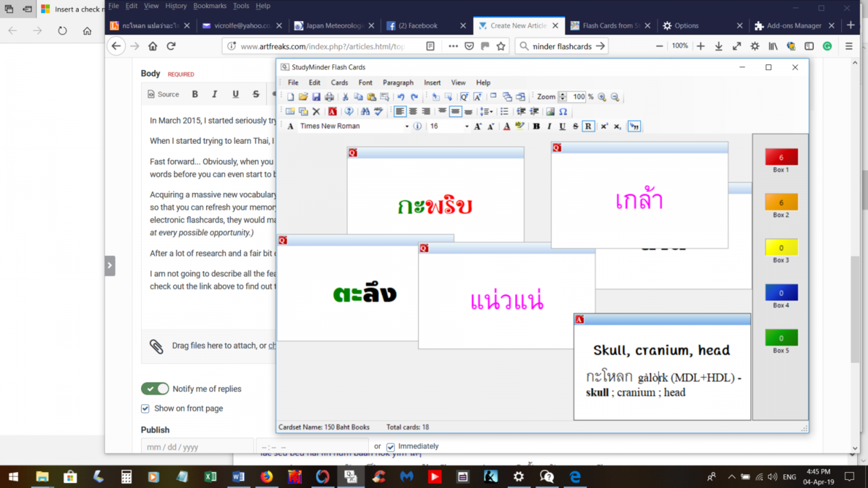Open the line spacing dropdown
This screenshot has width=868, height=488.
(x=487, y=111)
